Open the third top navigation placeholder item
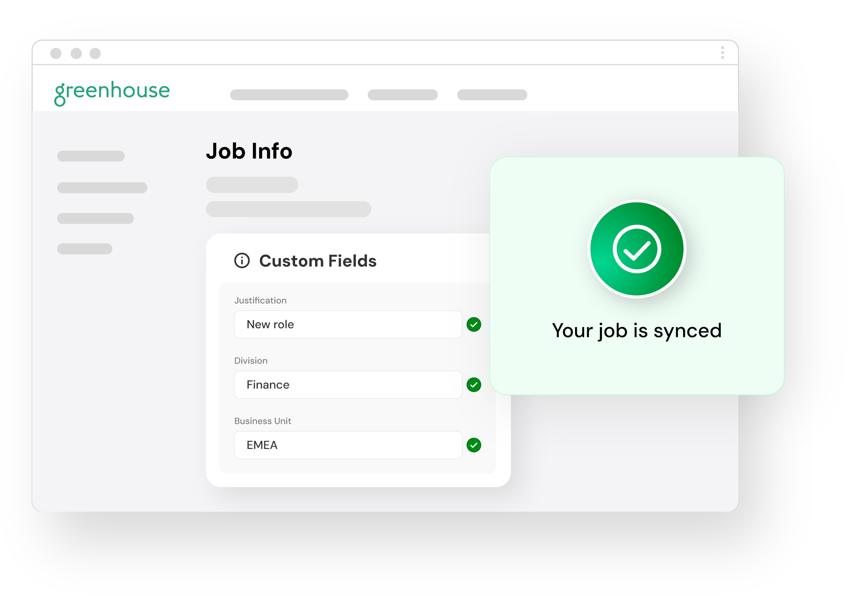 point(492,95)
